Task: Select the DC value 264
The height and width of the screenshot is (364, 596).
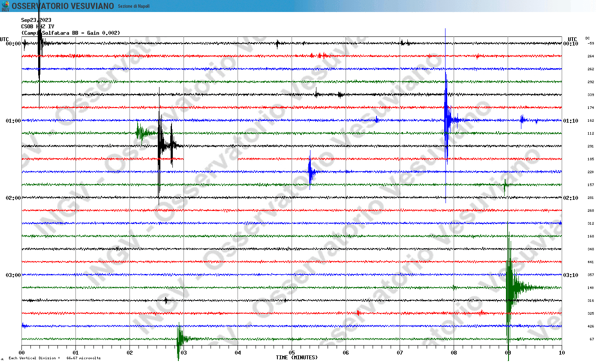Action: pos(590,56)
